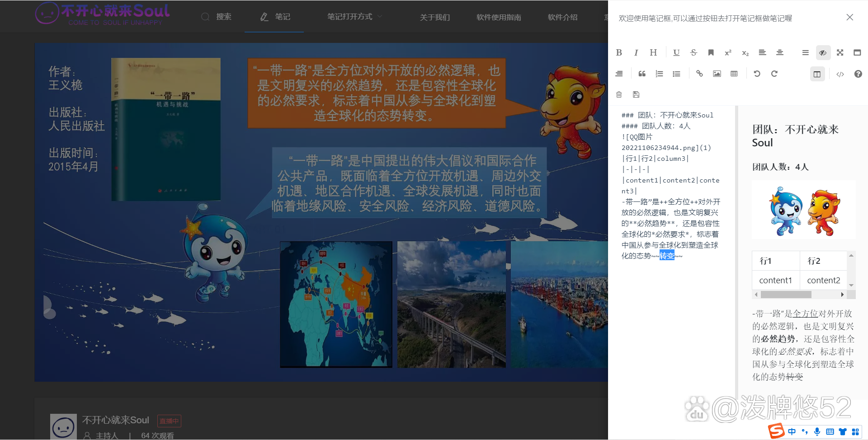
Task: Undo the last edit
Action: tap(757, 74)
